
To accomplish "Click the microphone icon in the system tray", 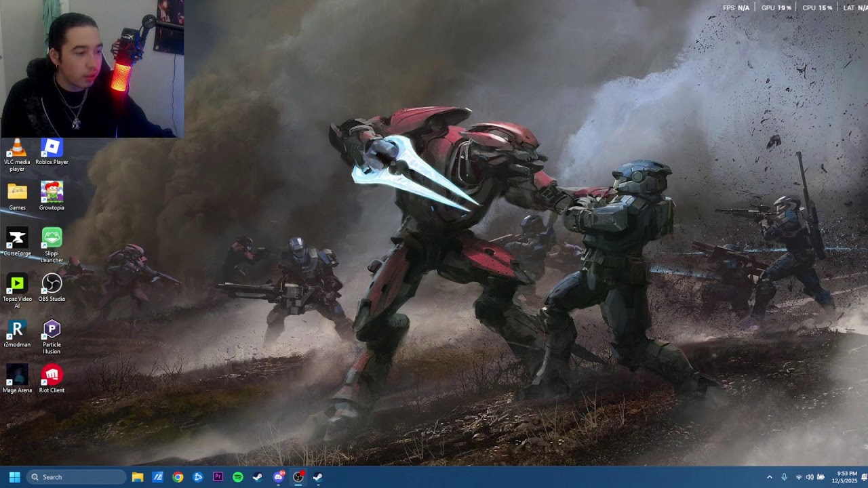I will tap(784, 477).
